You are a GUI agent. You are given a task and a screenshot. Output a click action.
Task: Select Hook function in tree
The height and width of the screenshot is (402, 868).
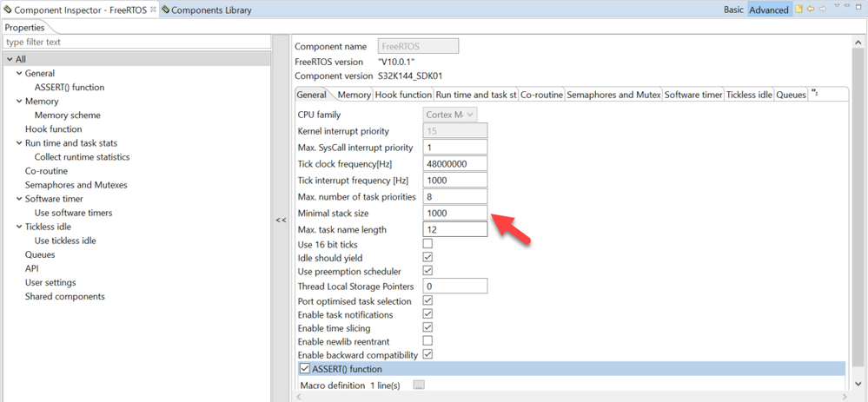coord(53,129)
